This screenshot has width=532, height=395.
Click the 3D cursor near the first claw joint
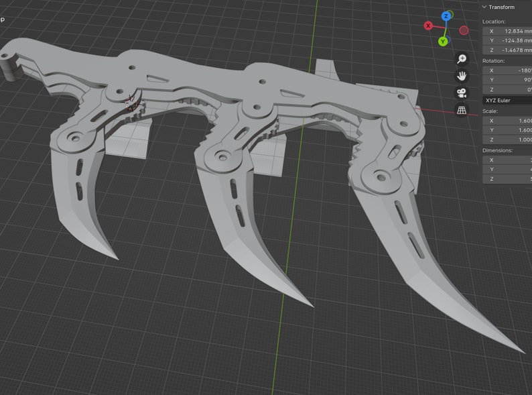pos(131,102)
